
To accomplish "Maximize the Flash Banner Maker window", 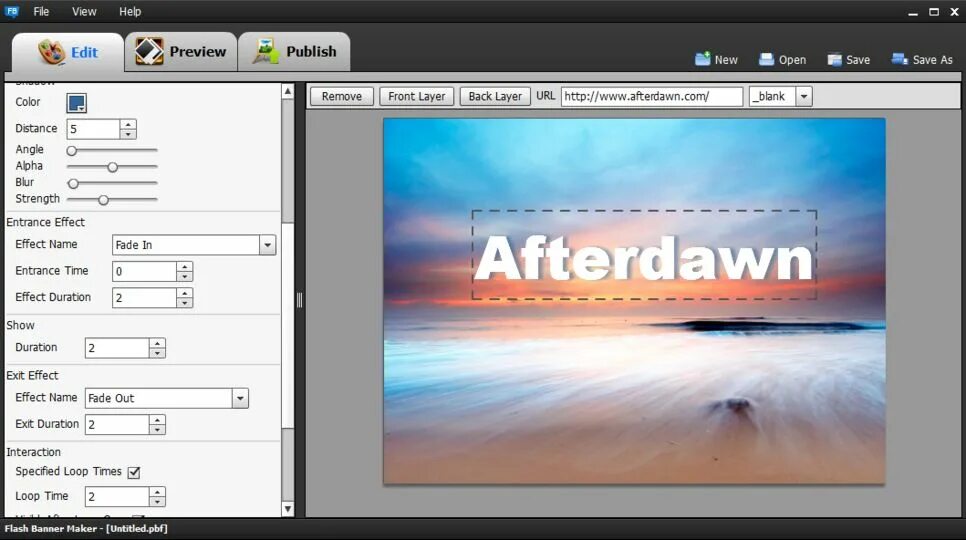I will coord(934,12).
